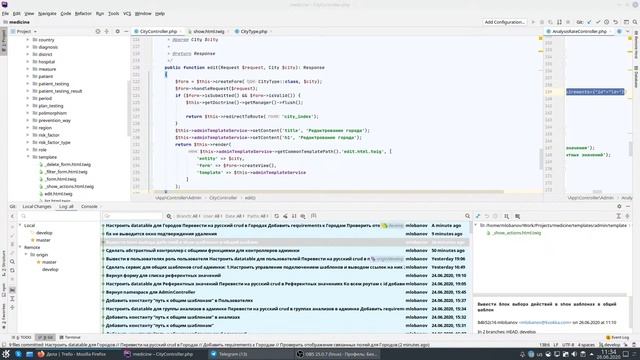Expand the hospital folder
This screenshot has height=360, width=640.
(x=28, y=62)
